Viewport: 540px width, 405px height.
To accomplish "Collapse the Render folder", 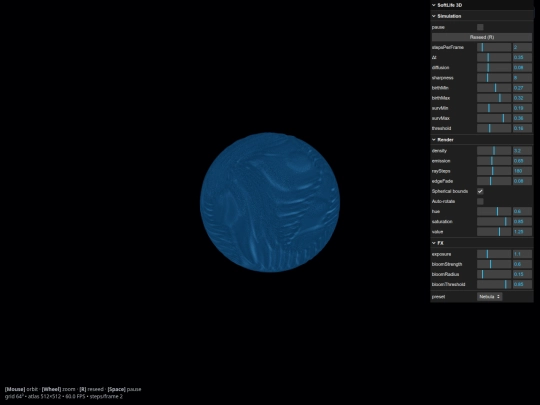I will click(x=482, y=140).
